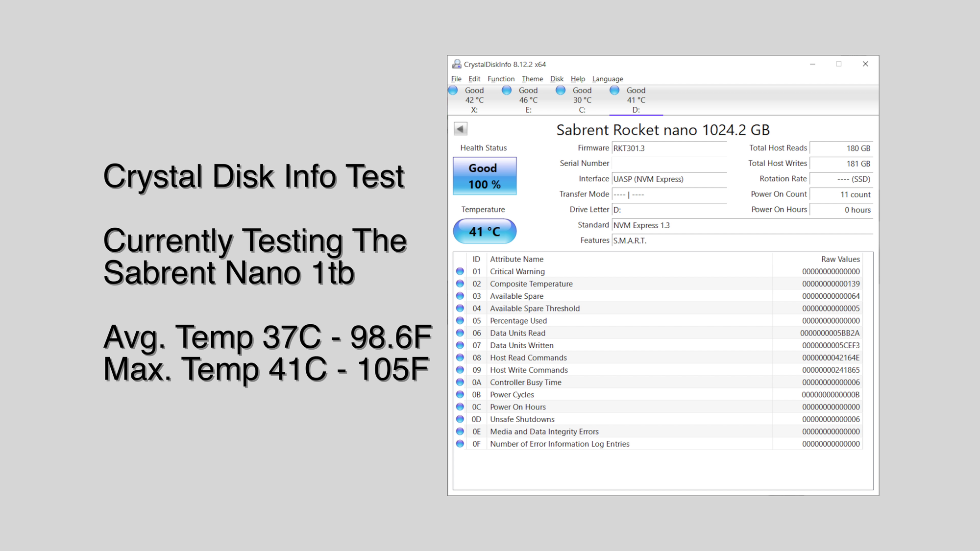Image resolution: width=980 pixels, height=551 pixels.
Task: Select drive E: status orb
Action: [507, 90]
